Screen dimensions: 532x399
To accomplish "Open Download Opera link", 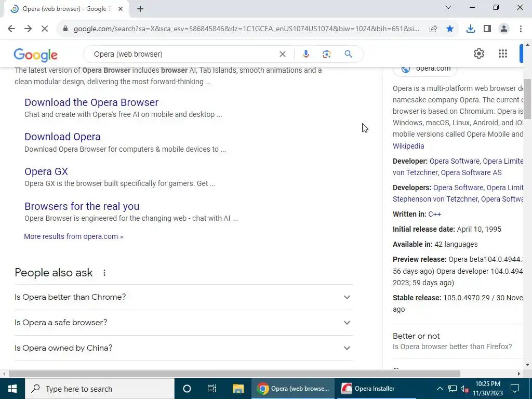I will point(62,137).
